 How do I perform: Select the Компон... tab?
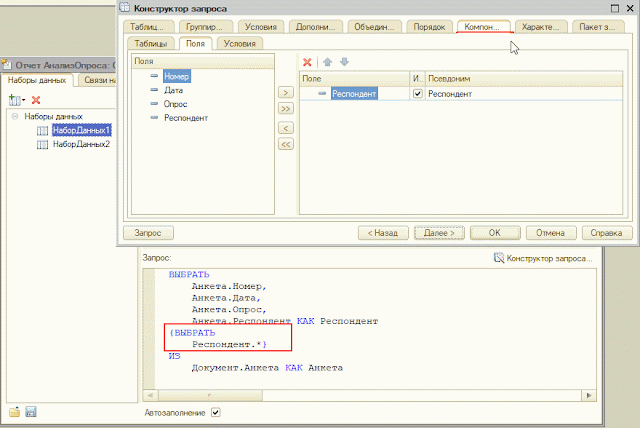(x=484, y=27)
